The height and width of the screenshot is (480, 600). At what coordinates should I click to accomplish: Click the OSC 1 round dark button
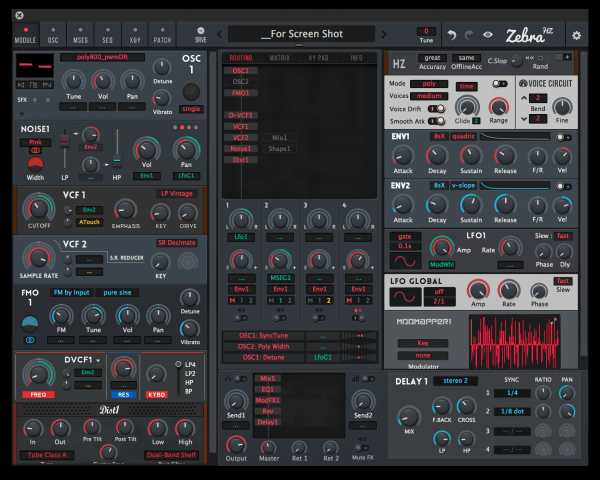point(191,91)
